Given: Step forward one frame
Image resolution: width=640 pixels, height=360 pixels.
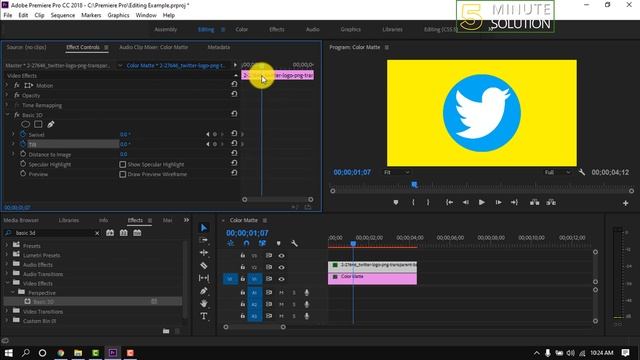Looking at the screenshot, I should tap(498, 202).
